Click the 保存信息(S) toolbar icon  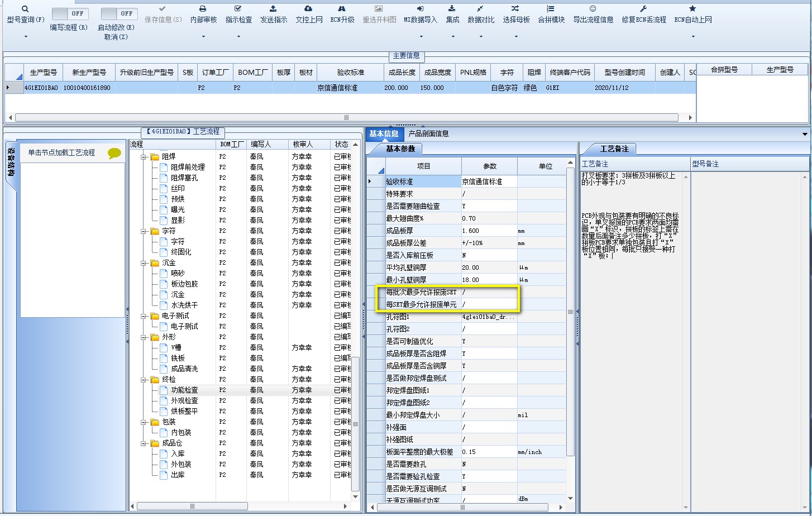(163, 9)
